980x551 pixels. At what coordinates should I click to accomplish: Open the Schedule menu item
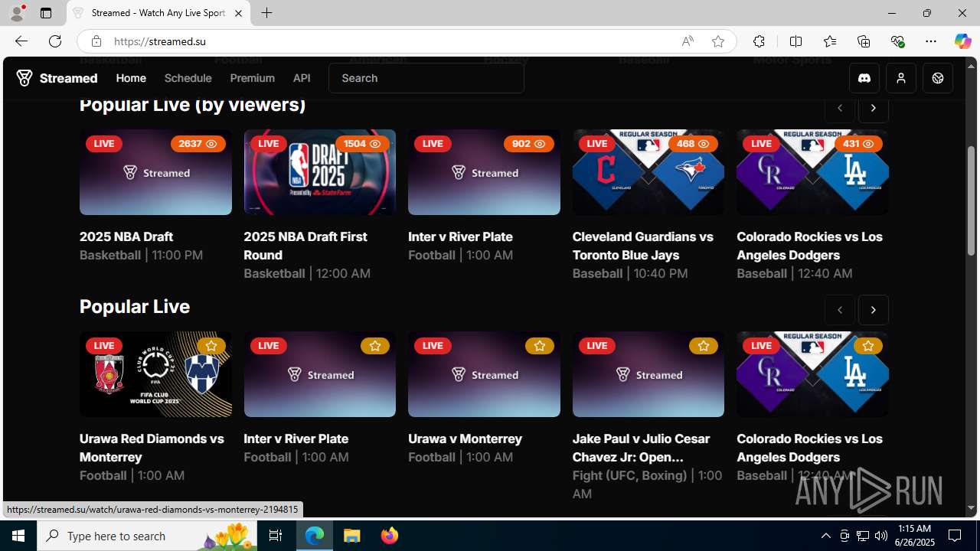(188, 78)
